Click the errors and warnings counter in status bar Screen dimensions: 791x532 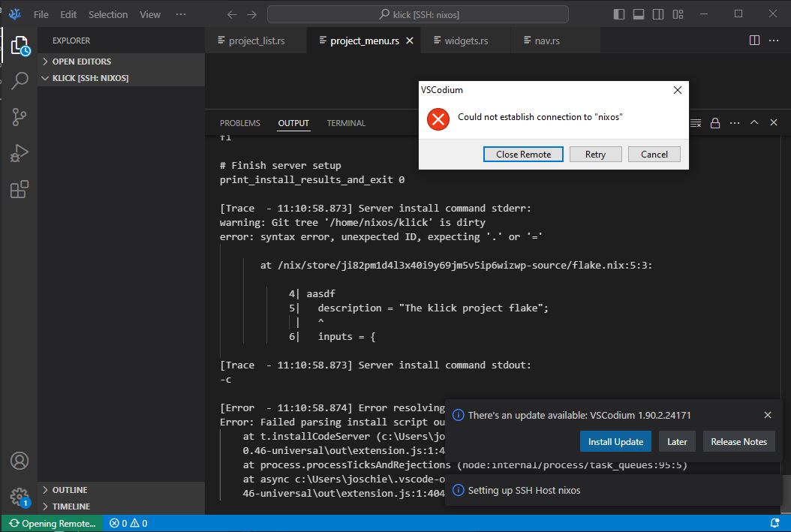click(128, 523)
